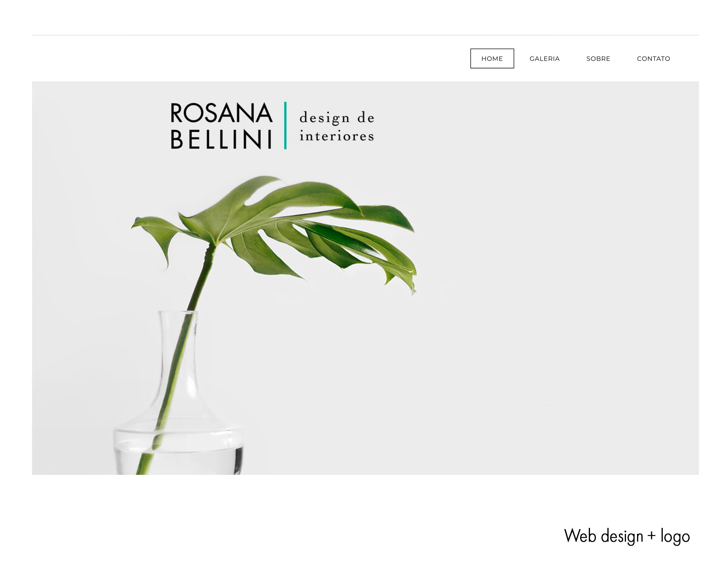
Task: Click the BELLINI word in the logo
Action: tap(221, 139)
